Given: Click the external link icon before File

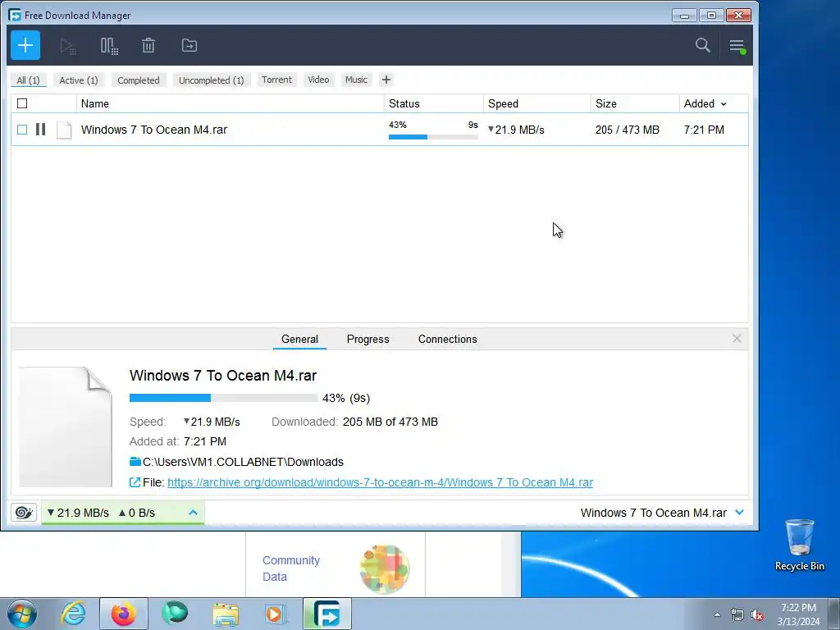Looking at the screenshot, I should [135, 482].
